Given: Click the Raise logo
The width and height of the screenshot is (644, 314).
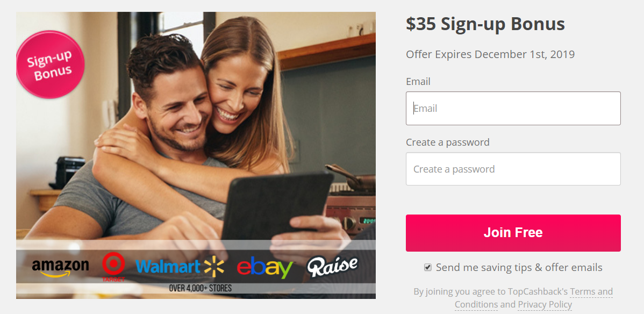Looking at the screenshot, I should pyautogui.click(x=332, y=266).
